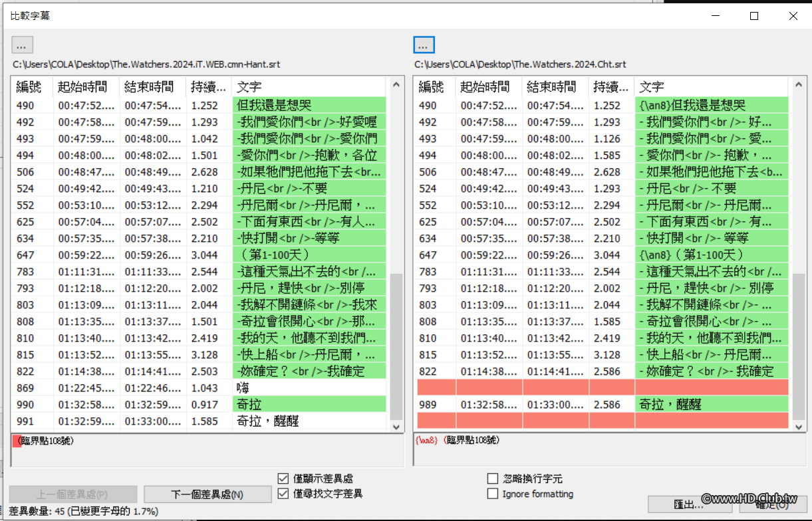The width and height of the screenshot is (812, 521).
Task: Click the 差異數量: 45 status text
Action: pos(83,511)
